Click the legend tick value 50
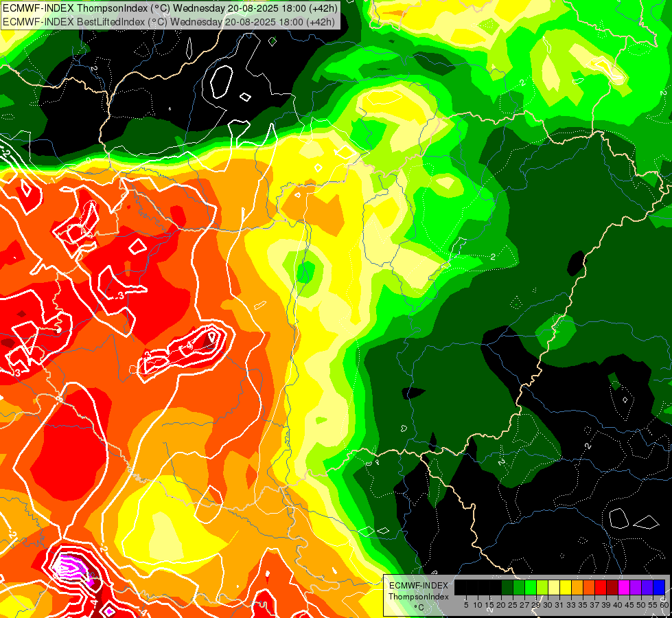The height and width of the screenshot is (618, 672). (x=642, y=605)
